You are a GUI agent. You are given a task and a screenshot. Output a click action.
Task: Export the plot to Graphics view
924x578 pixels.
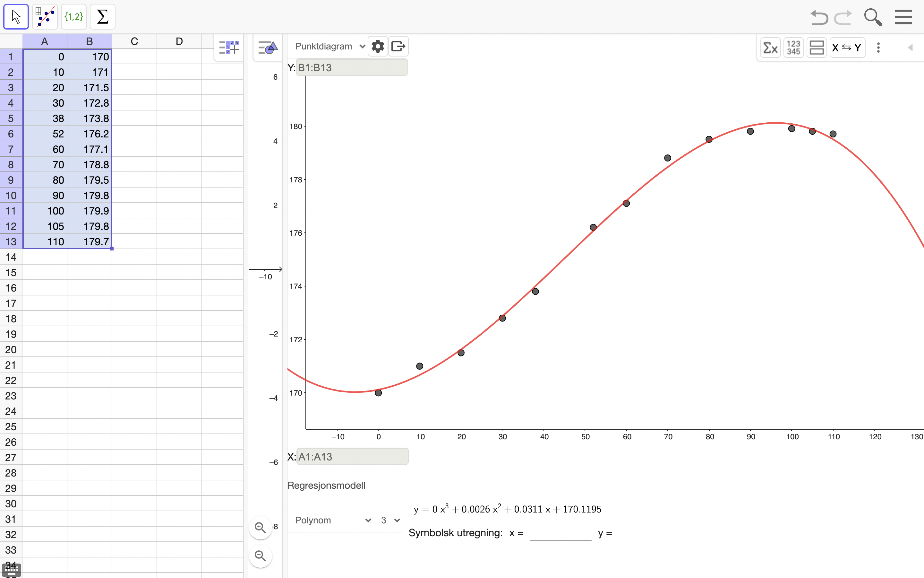pyautogui.click(x=398, y=46)
